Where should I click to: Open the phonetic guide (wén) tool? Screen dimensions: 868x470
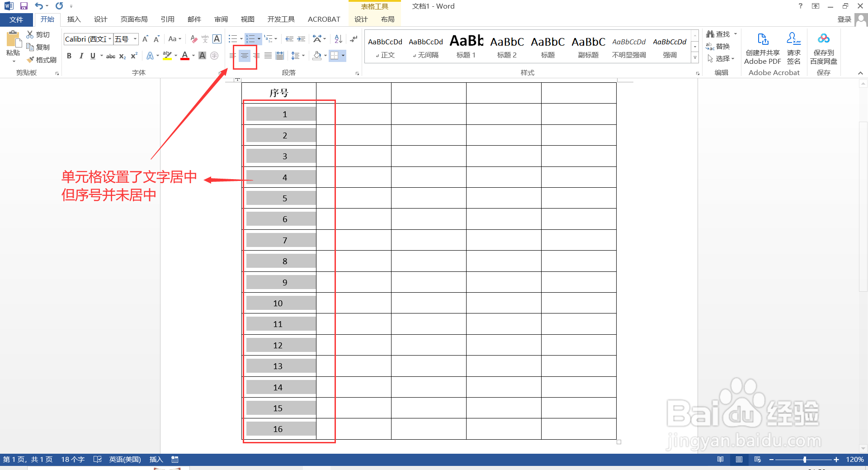[205, 39]
